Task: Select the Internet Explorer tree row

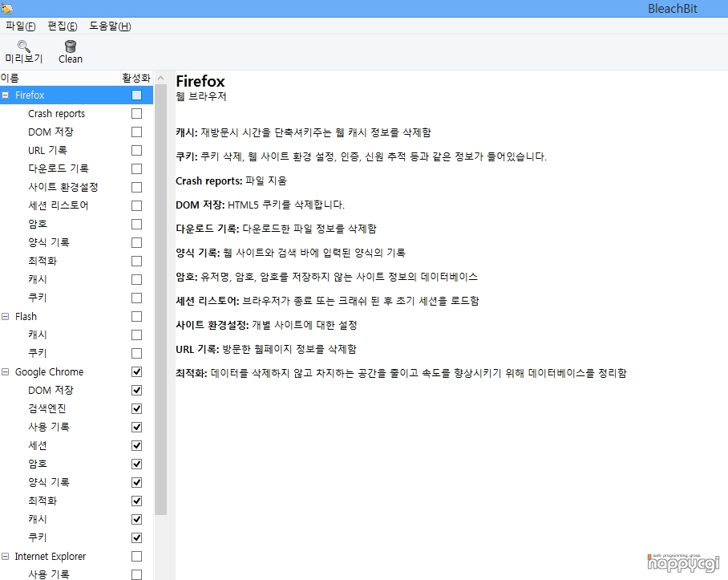Action: pyautogui.click(x=77, y=556)
